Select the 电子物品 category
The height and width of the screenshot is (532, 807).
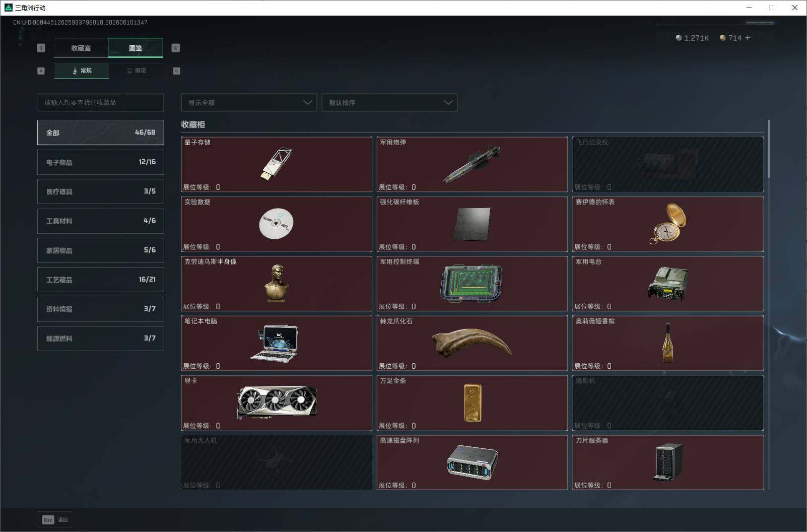pyautogui.click(x=101, y=162)
